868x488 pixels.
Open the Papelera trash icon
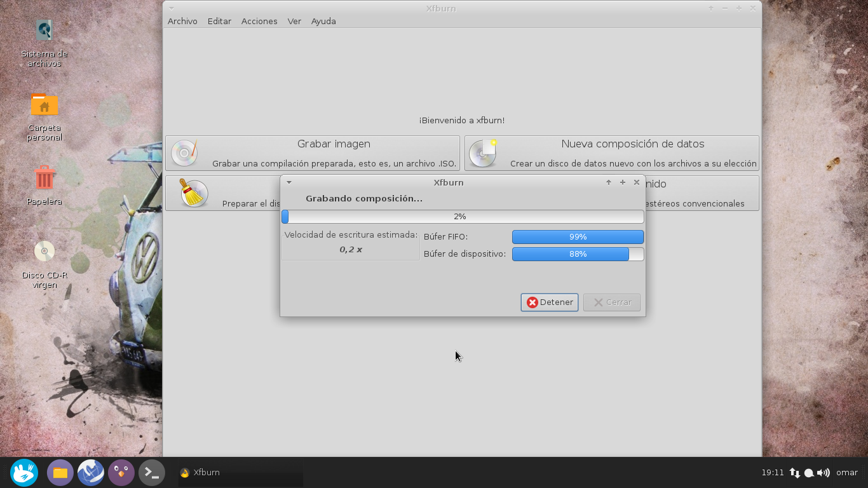point(44,178)
